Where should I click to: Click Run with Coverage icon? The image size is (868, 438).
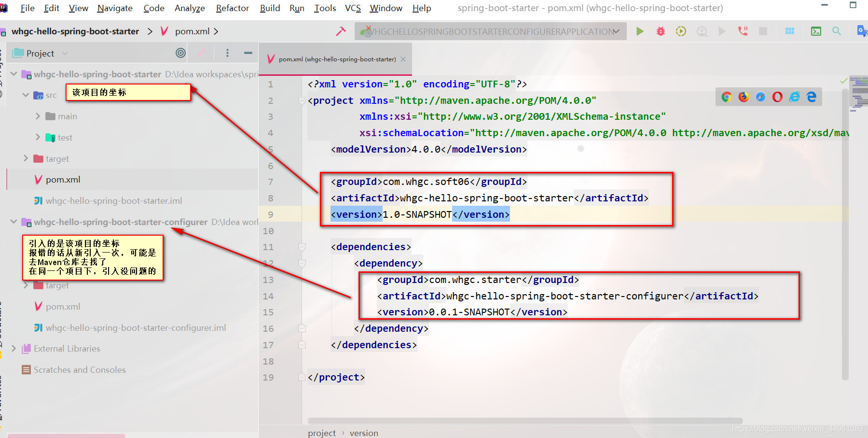[681, 31]
